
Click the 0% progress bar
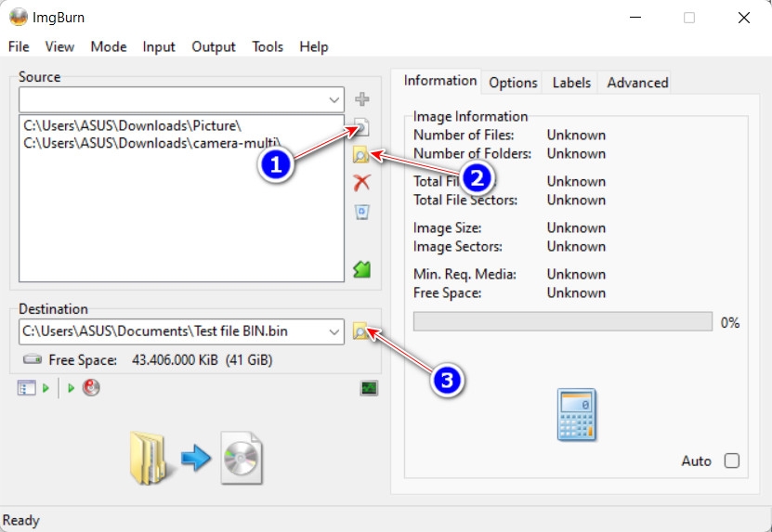pos(563,322)
